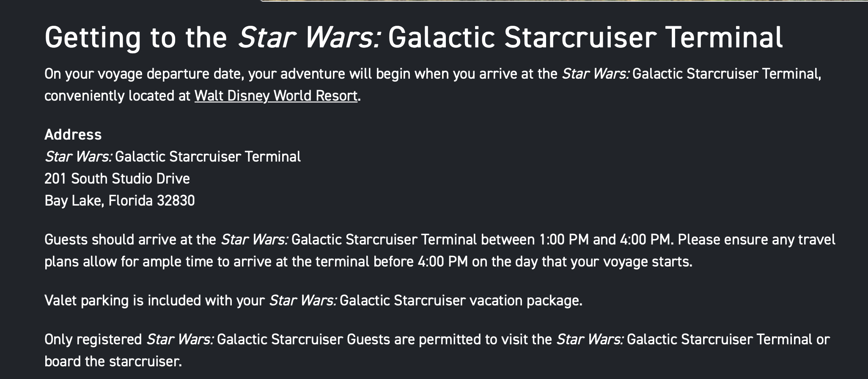This screenshot has height=379, width=868.
Task: Click the zip code '32830'
Action: 176,200
